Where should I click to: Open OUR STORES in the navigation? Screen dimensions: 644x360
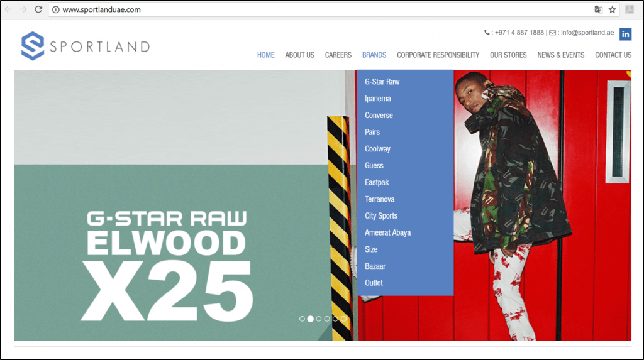pos(508,55)
